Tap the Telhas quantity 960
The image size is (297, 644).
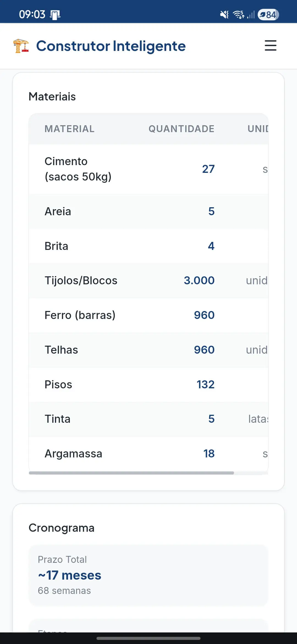click(x=204, y=350)
